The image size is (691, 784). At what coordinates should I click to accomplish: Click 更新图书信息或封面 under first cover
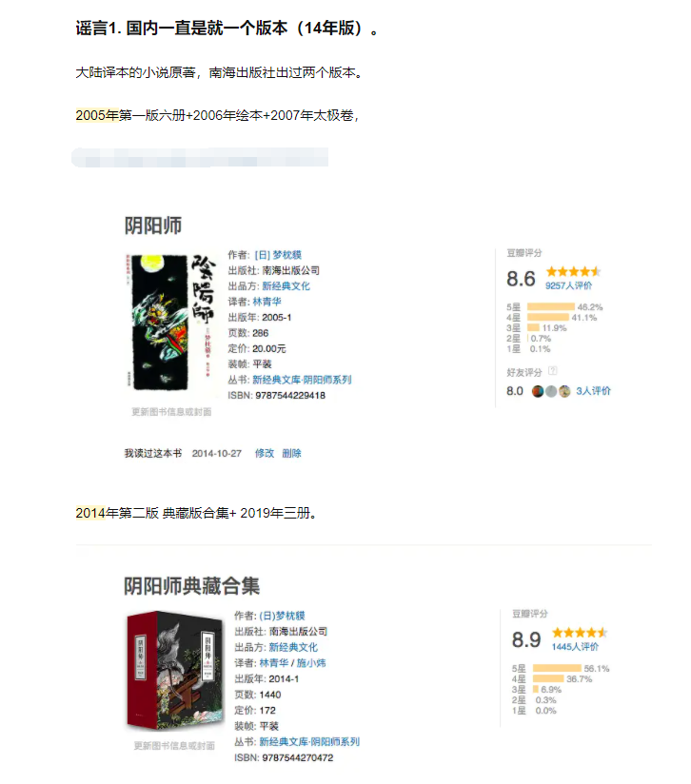(x=171, y=412)
